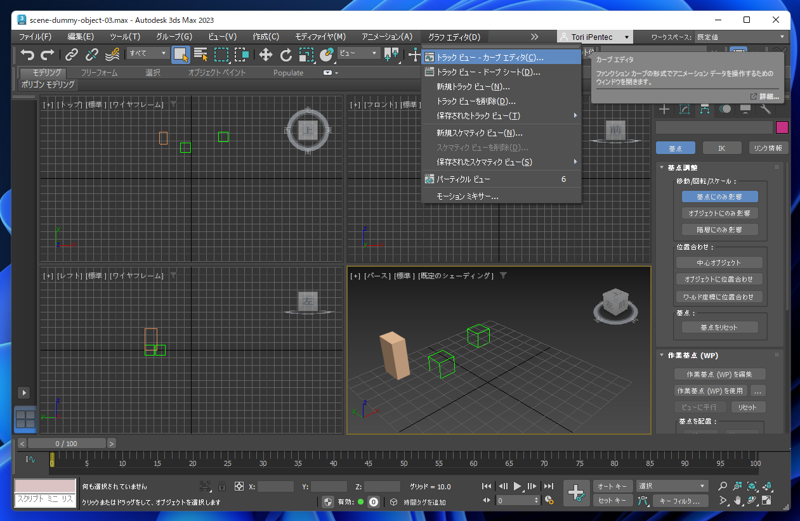This screenshot has height=521, width=800.
Task: Open the Modify panel icon
Action: pos(684,109)
